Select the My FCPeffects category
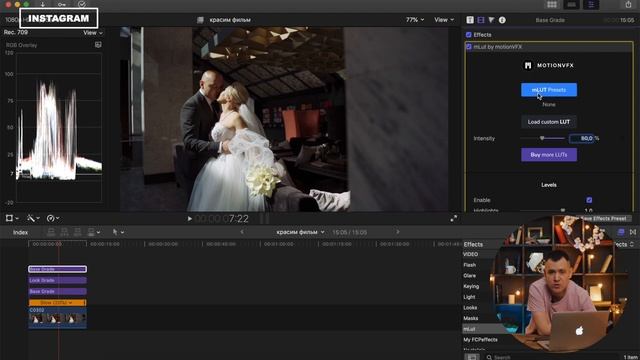This screenshot has height=360, width=640. point(480,339)
